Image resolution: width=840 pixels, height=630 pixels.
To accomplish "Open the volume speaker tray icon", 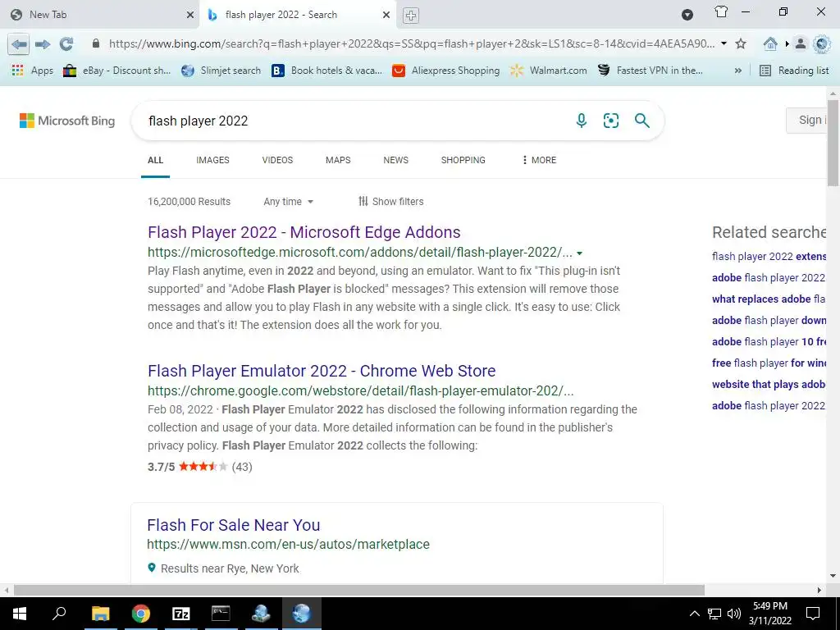I will pos(734,614).
